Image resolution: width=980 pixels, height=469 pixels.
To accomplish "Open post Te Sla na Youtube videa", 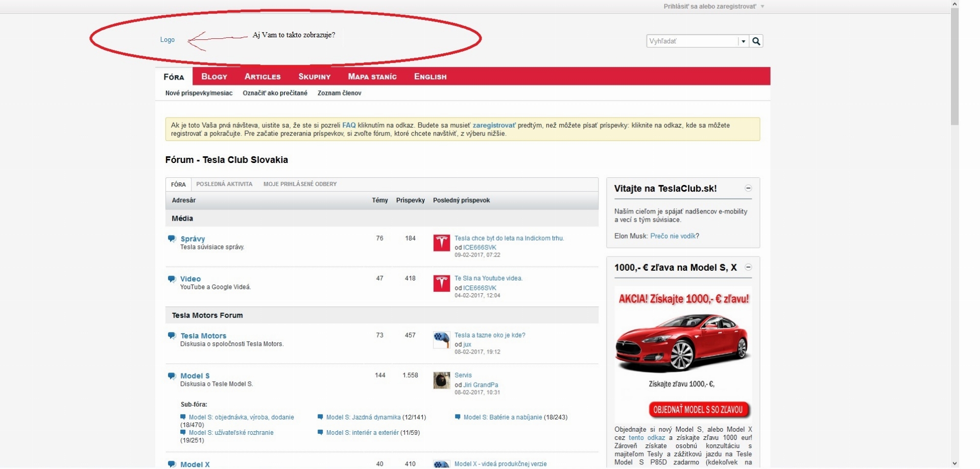I will coord(488,278).
